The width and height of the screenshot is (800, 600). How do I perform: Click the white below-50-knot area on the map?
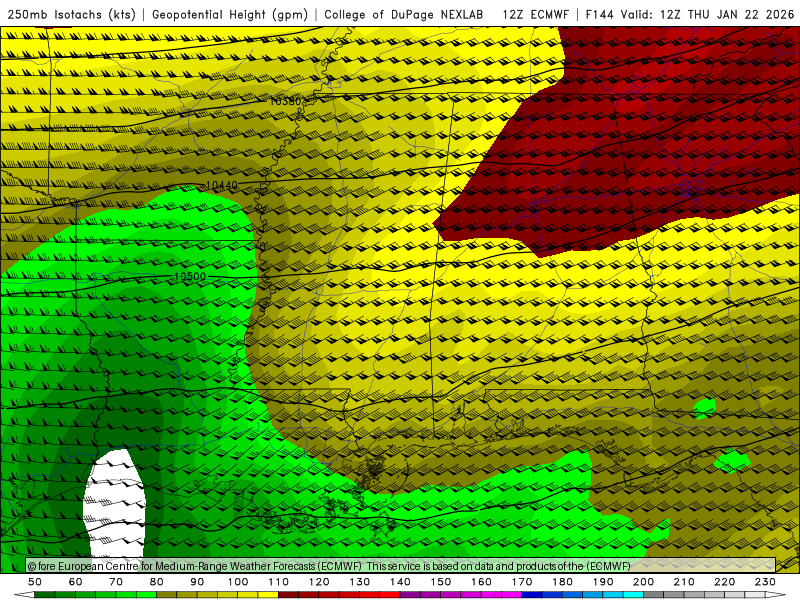tap(115, 504)
